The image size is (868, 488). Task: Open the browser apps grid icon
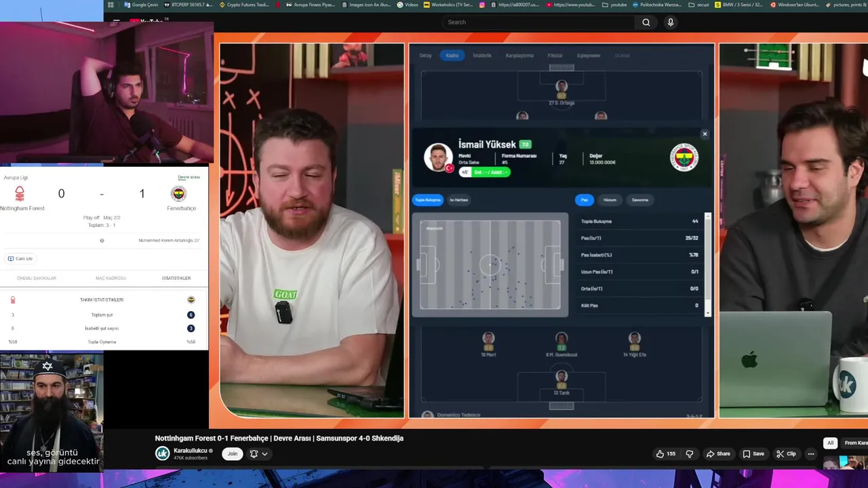[110, 5]
